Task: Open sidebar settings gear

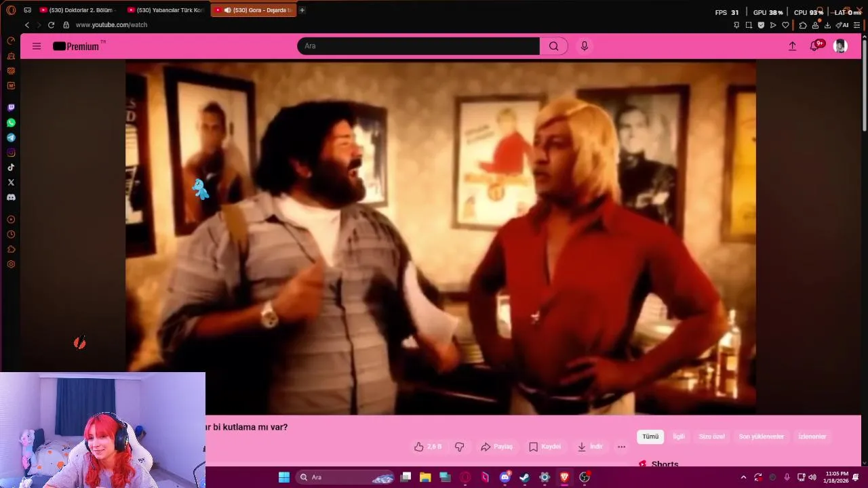Action: click(x=11, y=264)
